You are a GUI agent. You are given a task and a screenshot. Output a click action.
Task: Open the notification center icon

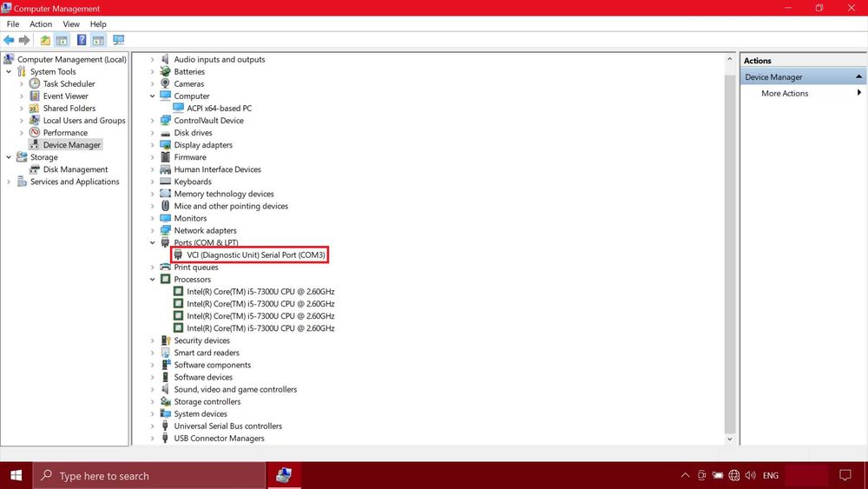pos(845,475)
